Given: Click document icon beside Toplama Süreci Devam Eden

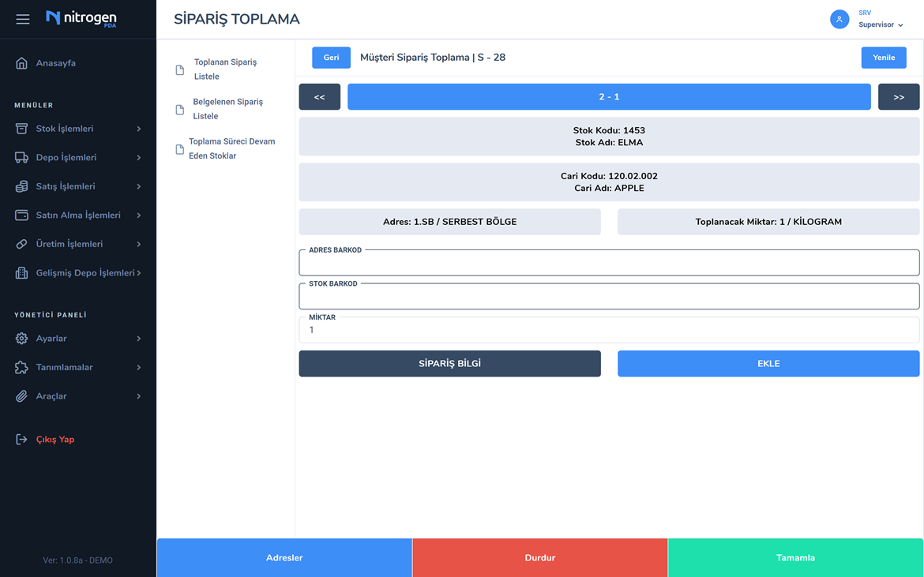Looking at the screenshot, I should 180,149.
